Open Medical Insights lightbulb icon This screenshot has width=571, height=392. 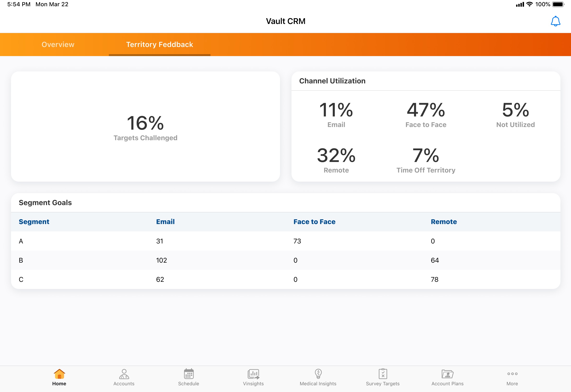[x=318, y=374]
